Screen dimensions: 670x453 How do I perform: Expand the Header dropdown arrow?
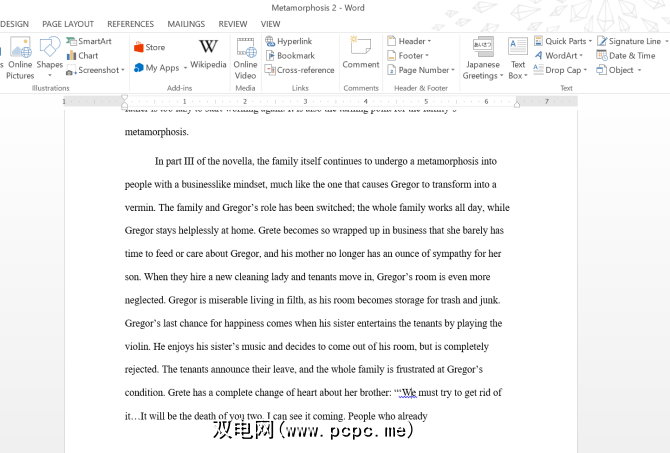point(429,41)
